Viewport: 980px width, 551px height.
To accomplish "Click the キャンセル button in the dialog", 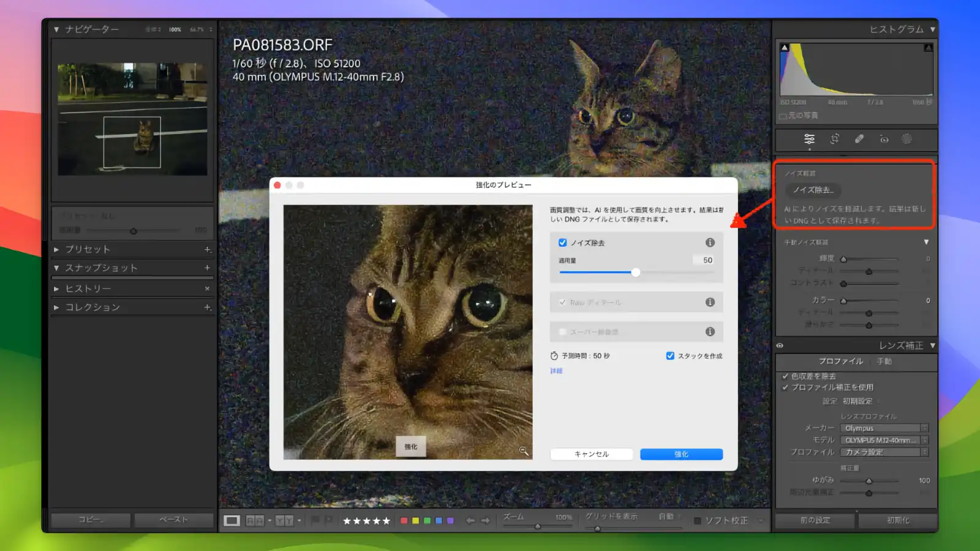I will pyautogui.click(x=590, y=454).
